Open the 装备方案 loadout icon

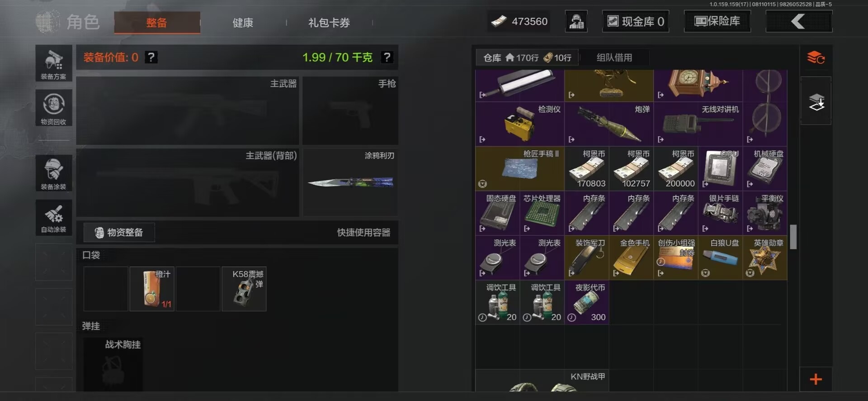[54, 63]
